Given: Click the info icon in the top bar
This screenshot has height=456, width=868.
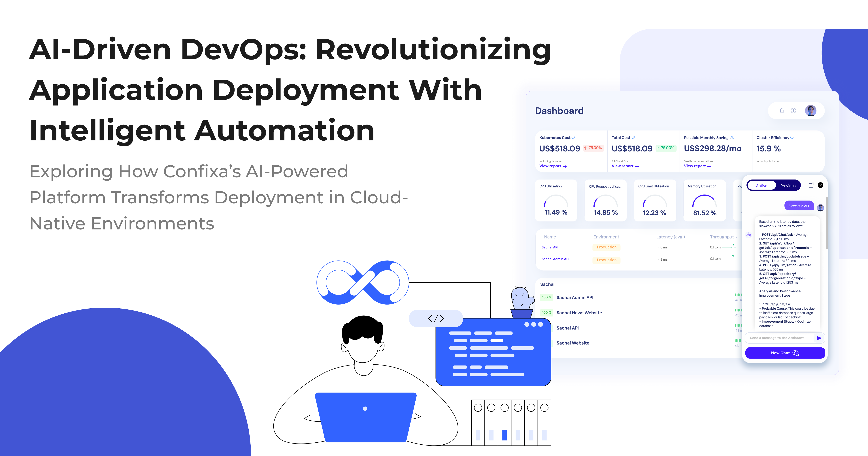Looking at the screenshot, I should (x=793, y=111).
